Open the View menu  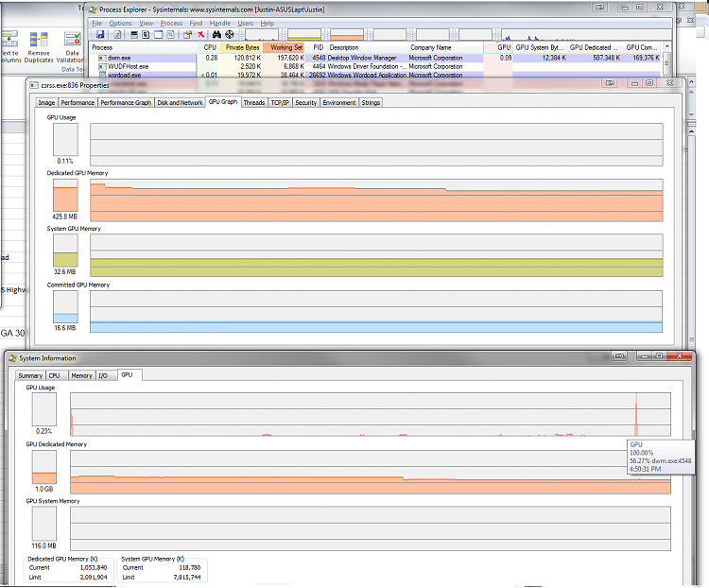coord(146,23)
